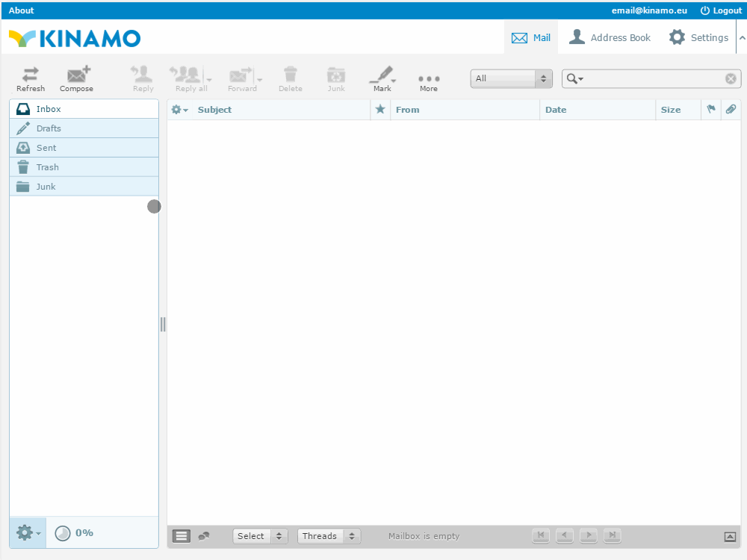
Task: Open the More actions menu
Action: [x=429, y=78]
